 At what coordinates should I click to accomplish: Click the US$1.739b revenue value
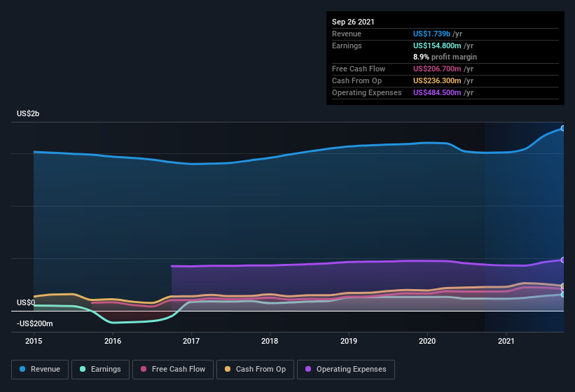pyautogui.click(x=431, y=34)
